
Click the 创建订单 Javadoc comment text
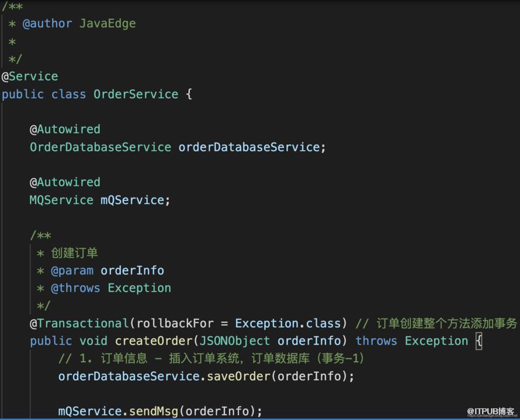tap(74, 253)
